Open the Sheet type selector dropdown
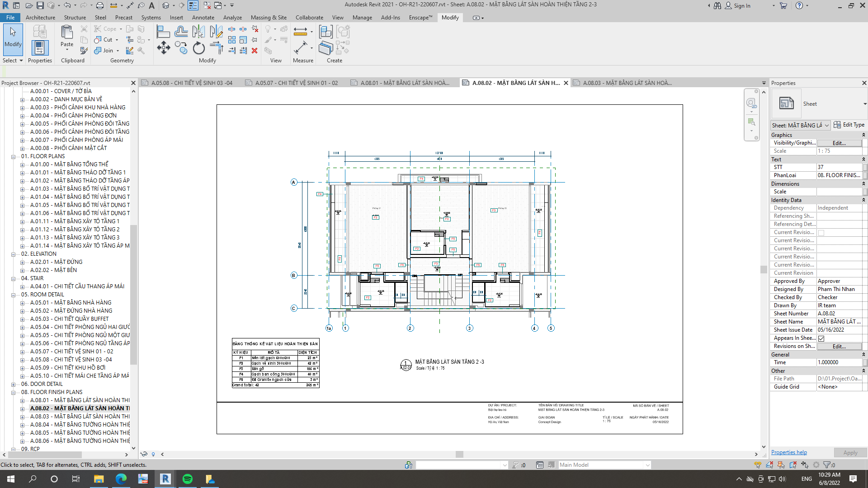 click(x=864, y=104)
